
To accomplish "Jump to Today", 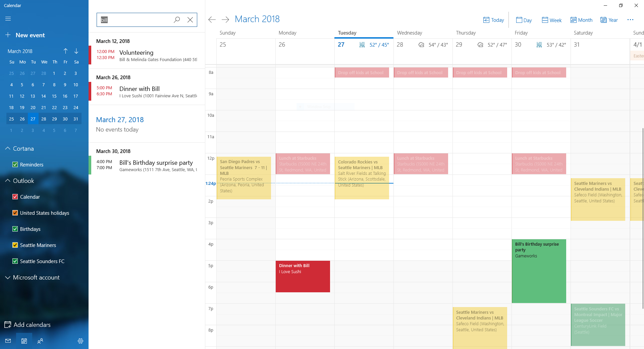I will (493, 20).
